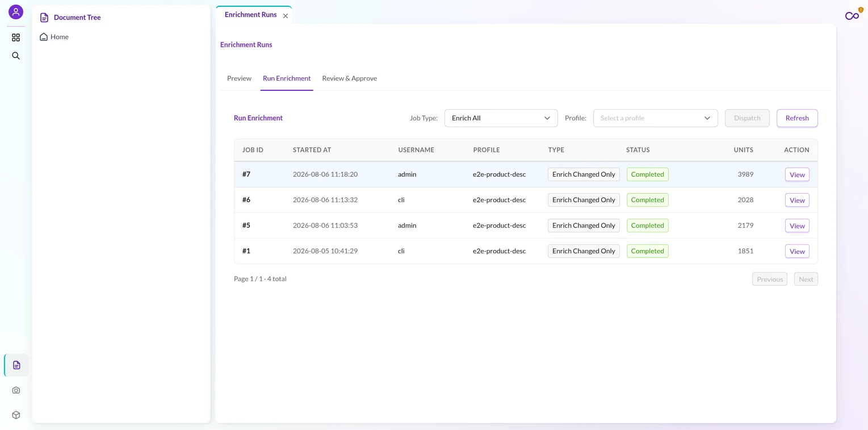Open the cube package icon in sidebar
Image resolution: width=868 pixels, height=430 pixels.
coord(16,415)
